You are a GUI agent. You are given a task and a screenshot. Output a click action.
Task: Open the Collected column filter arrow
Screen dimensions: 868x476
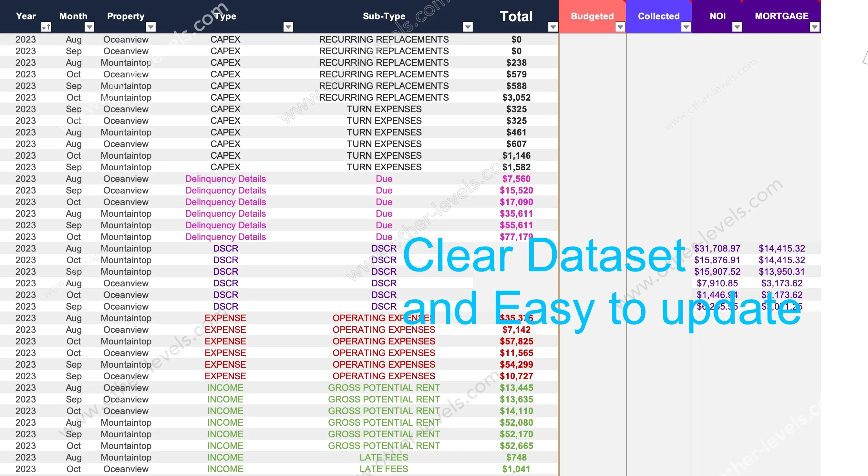tap(686, 26)
